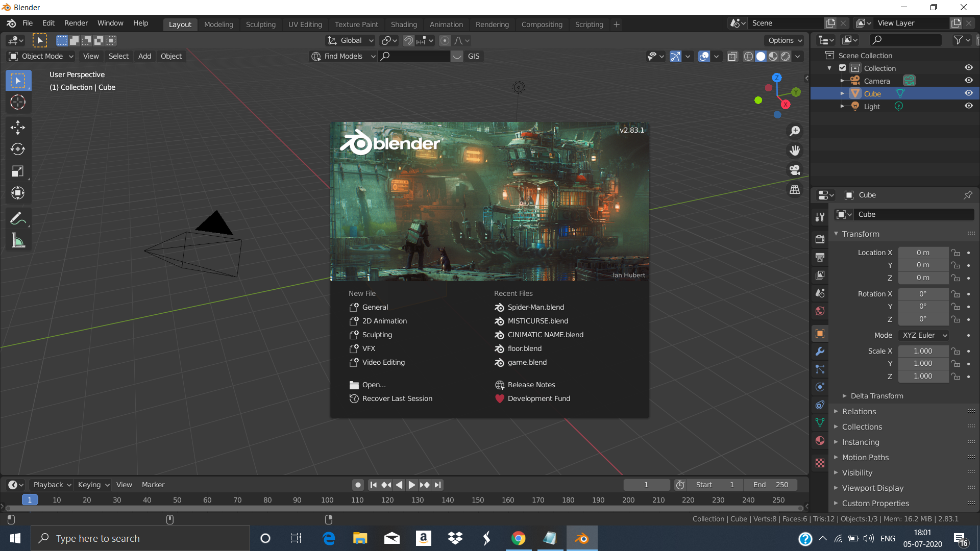Switch to the Sculpting workspace tab

point(260,24)
